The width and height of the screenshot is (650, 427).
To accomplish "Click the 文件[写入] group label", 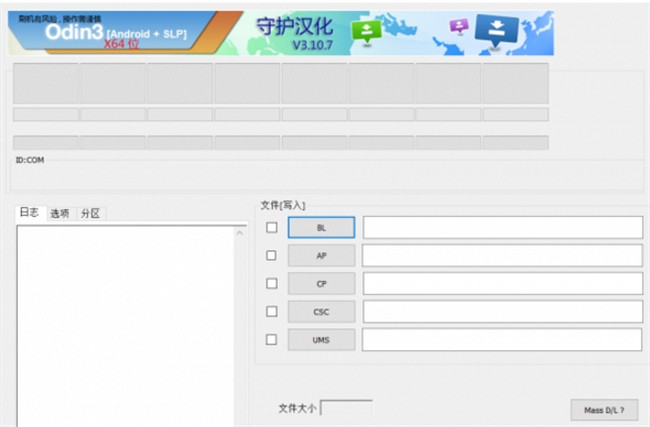I will click(283, 205).
